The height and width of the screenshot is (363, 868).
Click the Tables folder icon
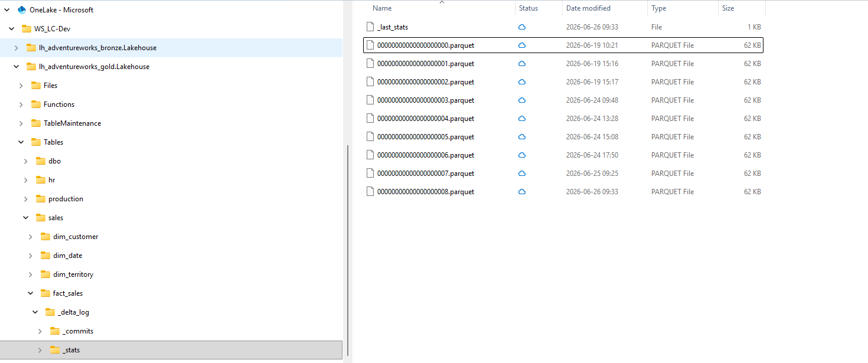click(x=36, y=142)
